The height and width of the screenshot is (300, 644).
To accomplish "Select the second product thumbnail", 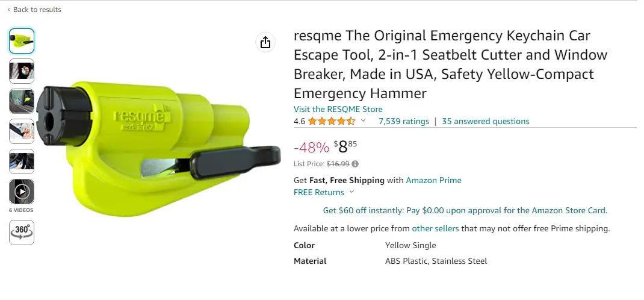I will (22, 71).
